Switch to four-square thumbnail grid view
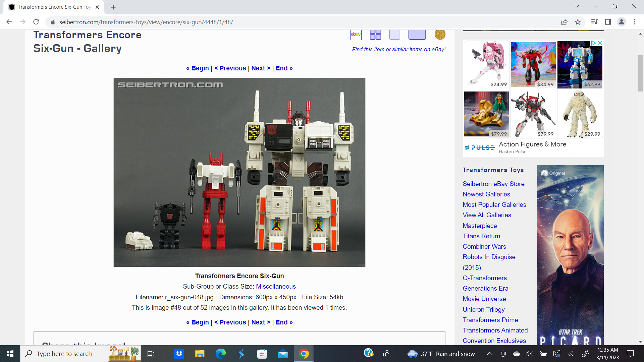This screenshot has height=362, width=644. pos(375,35)
